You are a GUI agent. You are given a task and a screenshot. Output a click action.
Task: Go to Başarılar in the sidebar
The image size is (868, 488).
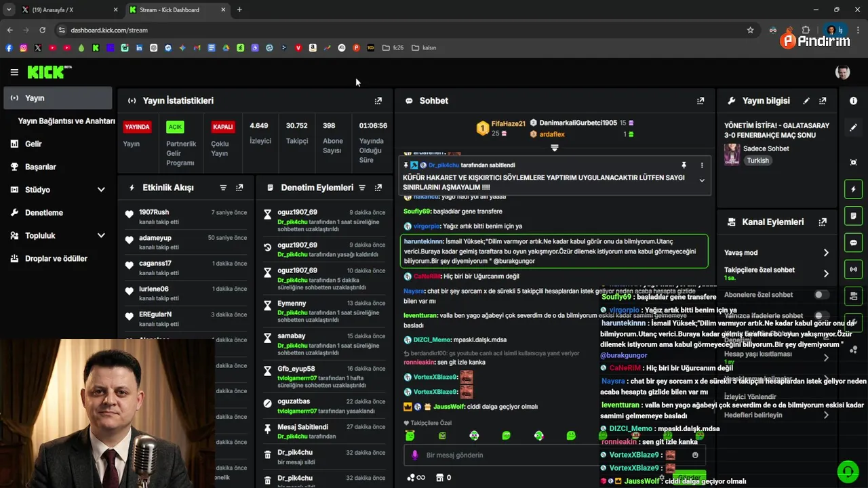click(58, 167)
